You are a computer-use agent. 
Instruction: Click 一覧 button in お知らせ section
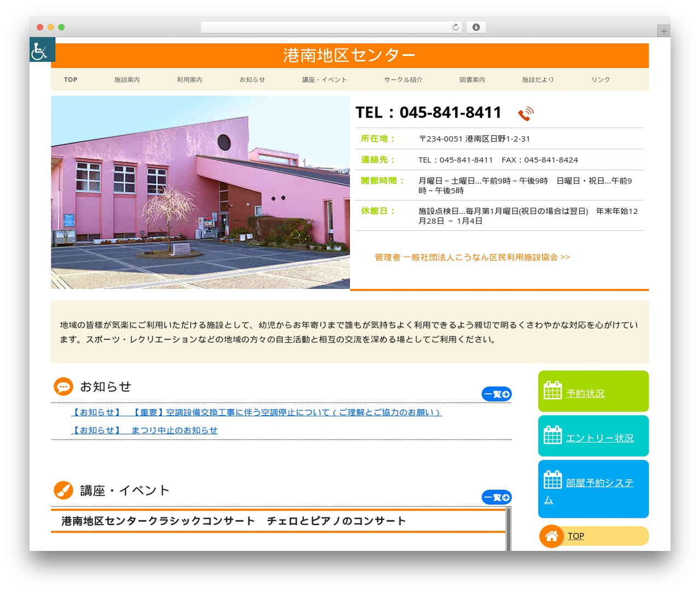click(x=497, y=394)
